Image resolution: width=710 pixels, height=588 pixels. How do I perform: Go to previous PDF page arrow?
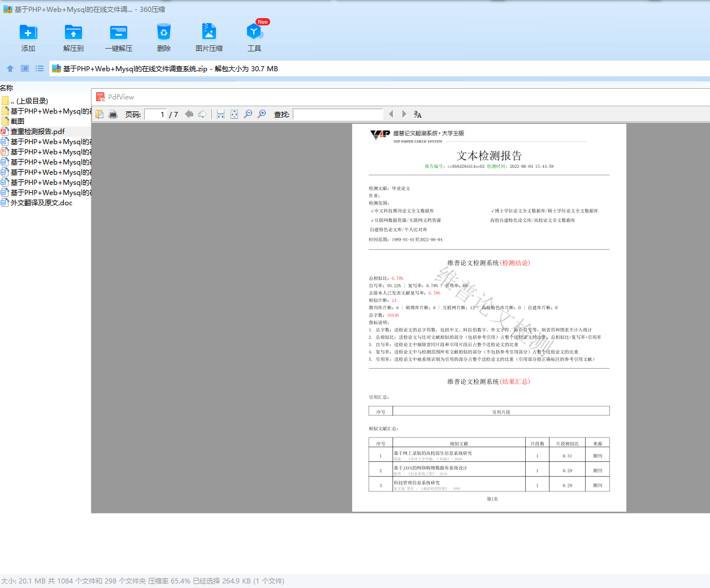[189, 114]
